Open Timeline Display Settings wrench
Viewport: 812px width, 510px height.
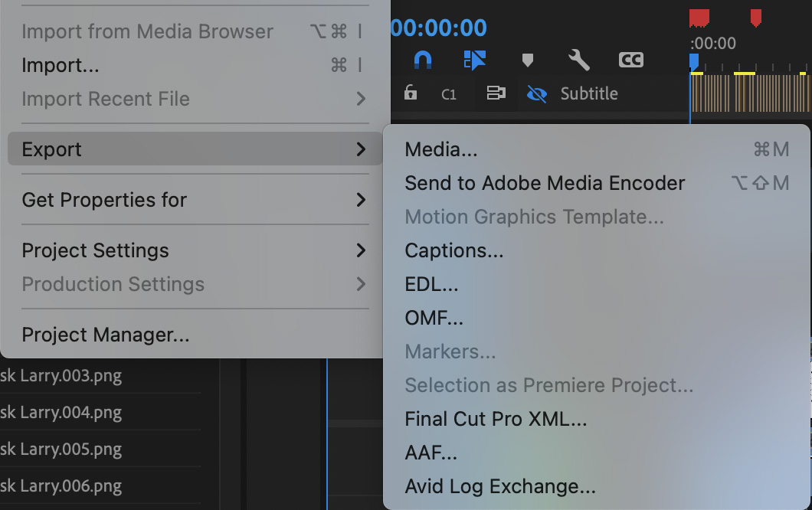[578, 60]
